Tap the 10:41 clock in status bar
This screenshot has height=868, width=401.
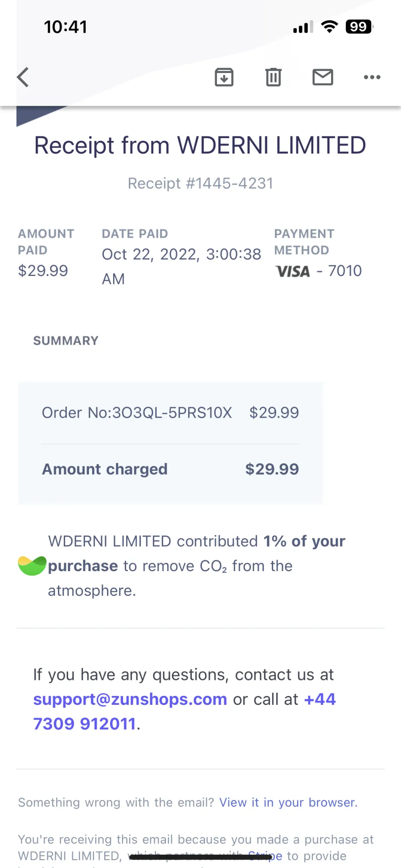65,27
